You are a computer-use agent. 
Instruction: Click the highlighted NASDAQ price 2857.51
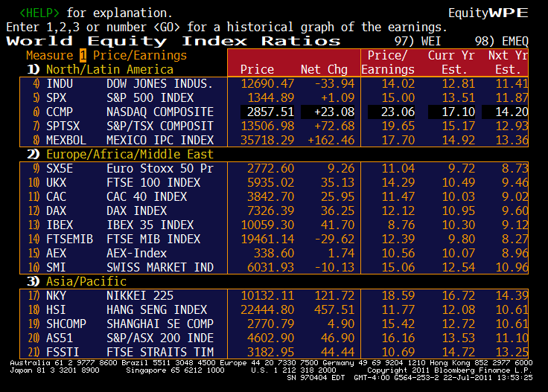pyautogui.click(x=267, y=112)
